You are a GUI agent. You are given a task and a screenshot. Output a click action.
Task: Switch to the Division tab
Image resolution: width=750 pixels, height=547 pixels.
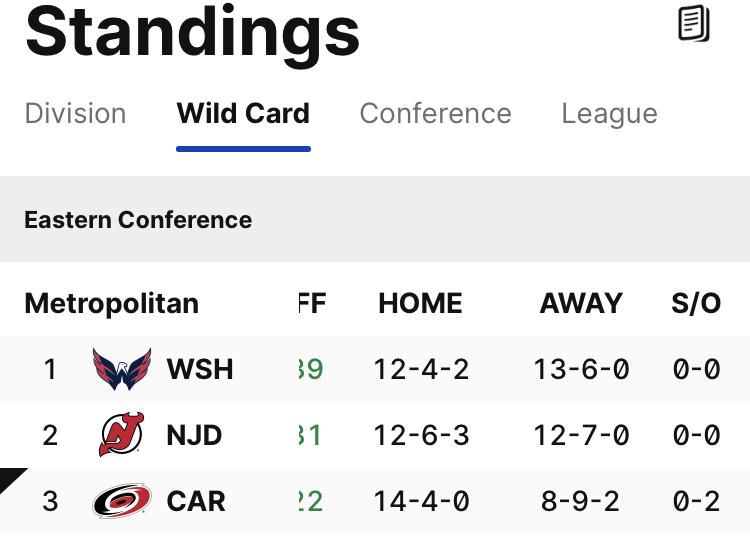point(76,114)
